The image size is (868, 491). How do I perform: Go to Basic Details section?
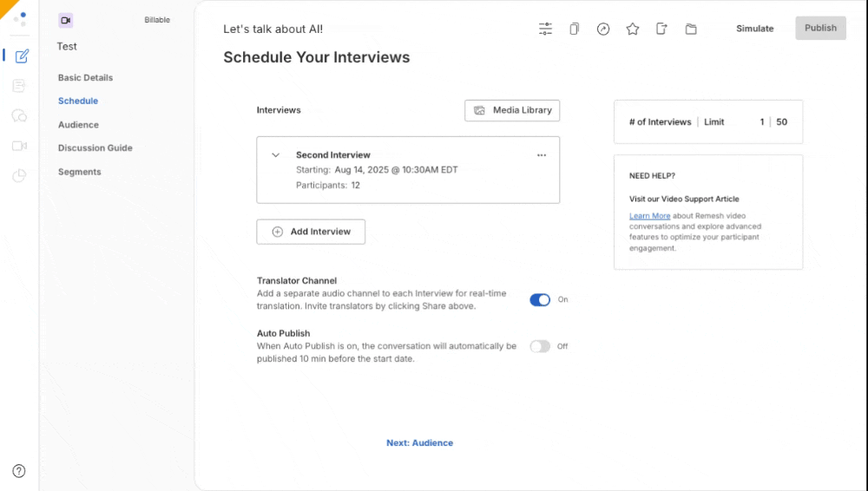pos(85,77)
